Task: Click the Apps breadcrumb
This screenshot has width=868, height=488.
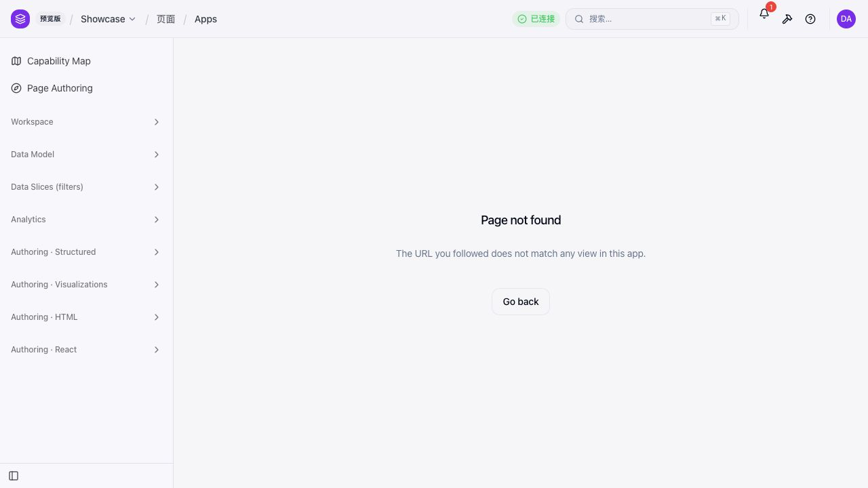Action: (x=205, y=19)
